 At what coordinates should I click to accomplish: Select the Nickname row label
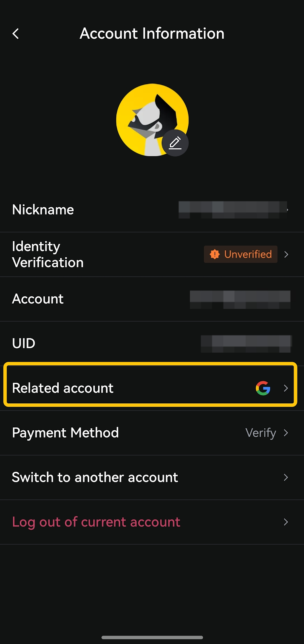pyautogui.click(x=43, y=210)
